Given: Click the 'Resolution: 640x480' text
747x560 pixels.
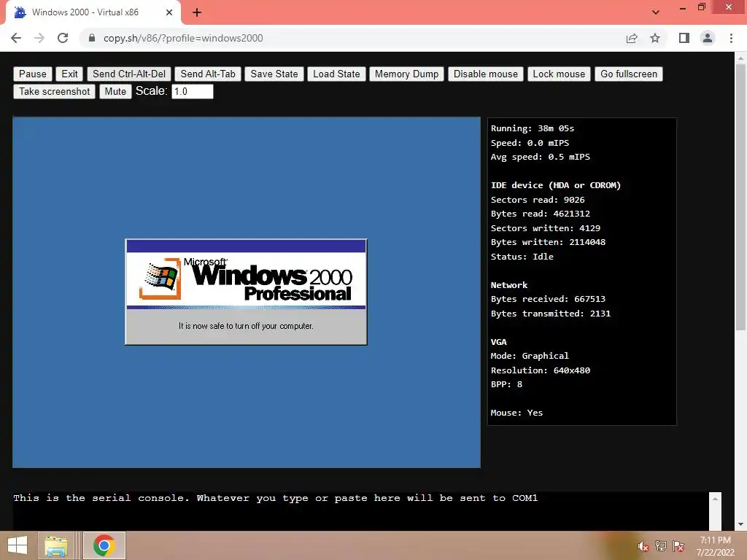Looking at the screenshot, I should tap(541, 370).
